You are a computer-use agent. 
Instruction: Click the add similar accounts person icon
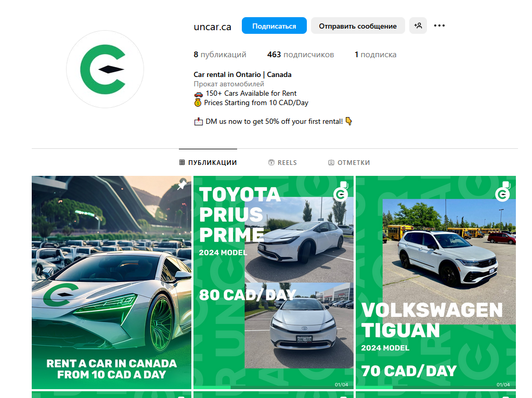point(418,25)
